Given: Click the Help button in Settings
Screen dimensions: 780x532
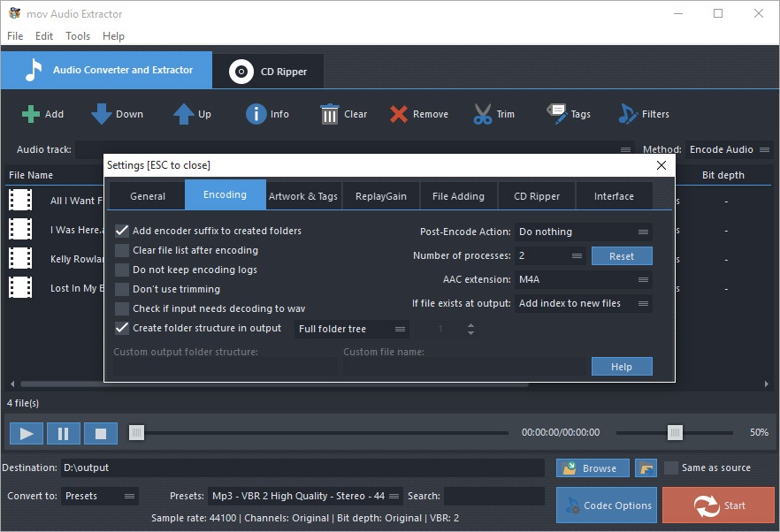Looking at the screenshot, I should click(x=622, y=367).
